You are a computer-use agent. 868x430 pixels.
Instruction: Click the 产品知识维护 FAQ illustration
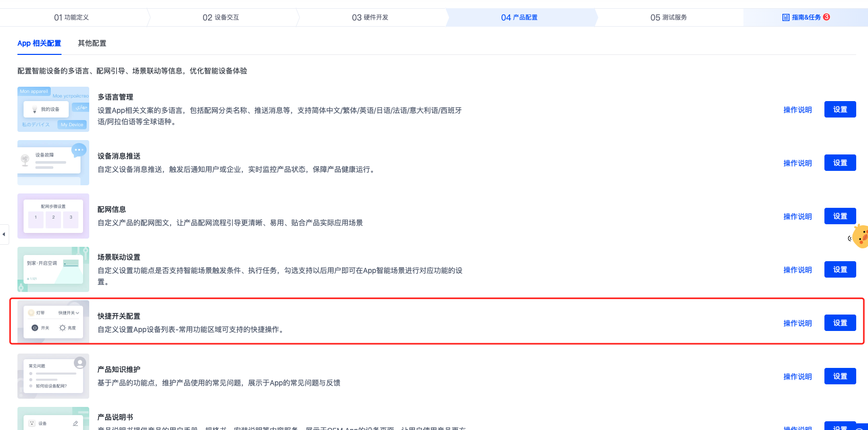pyautogui.click(x=53, y=376)
